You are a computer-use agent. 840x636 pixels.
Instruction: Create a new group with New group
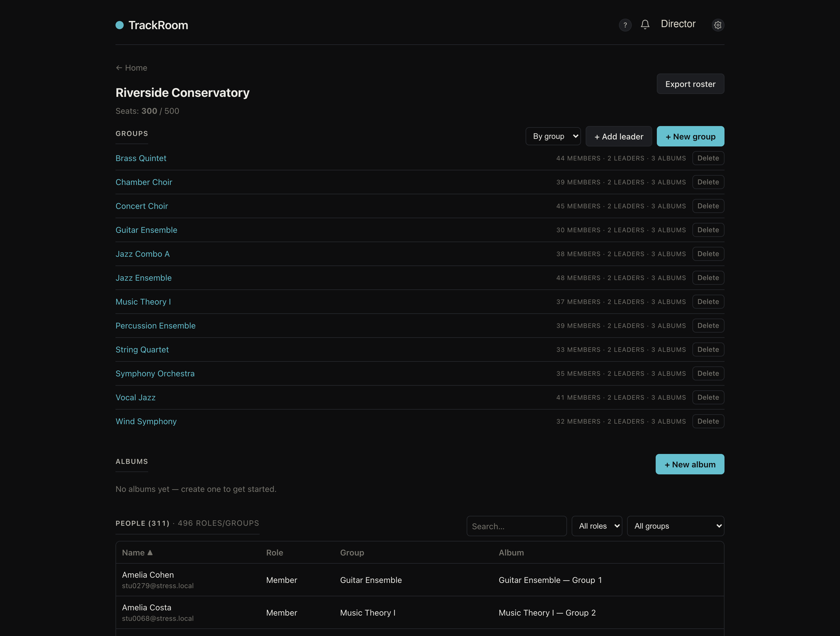coord(690,137)
